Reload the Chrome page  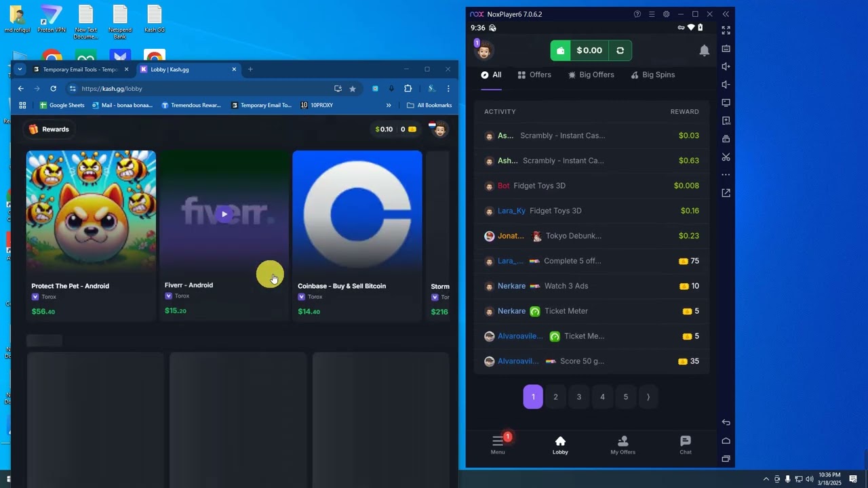[53, 89]
